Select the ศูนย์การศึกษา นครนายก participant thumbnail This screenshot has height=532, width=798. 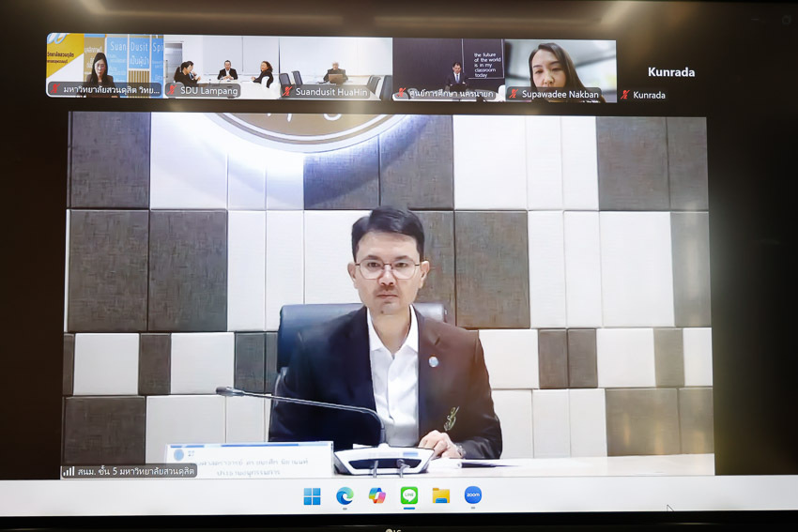coord(449,69)
